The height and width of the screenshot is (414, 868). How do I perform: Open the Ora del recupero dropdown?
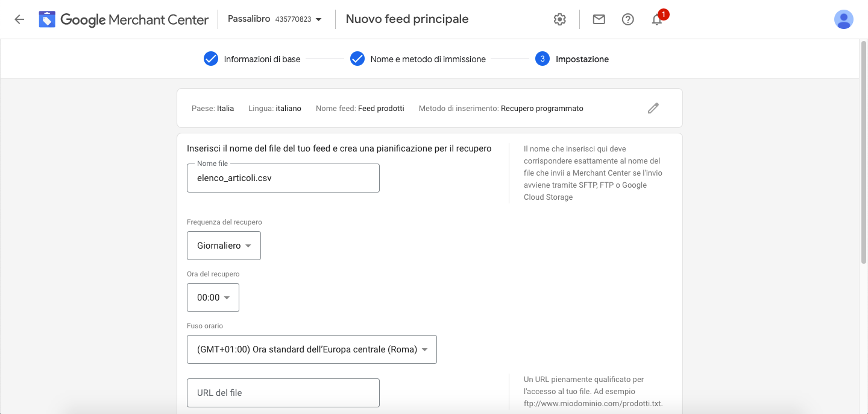213,298
